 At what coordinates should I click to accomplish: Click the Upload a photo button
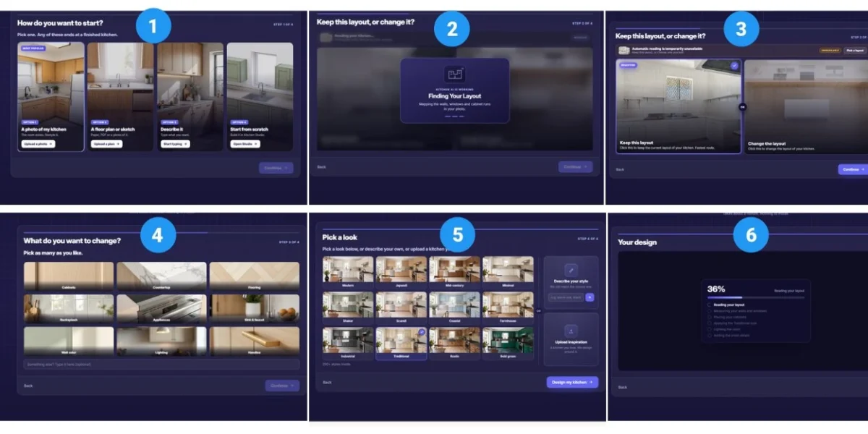pyautogui.click(x=38, y=144)
